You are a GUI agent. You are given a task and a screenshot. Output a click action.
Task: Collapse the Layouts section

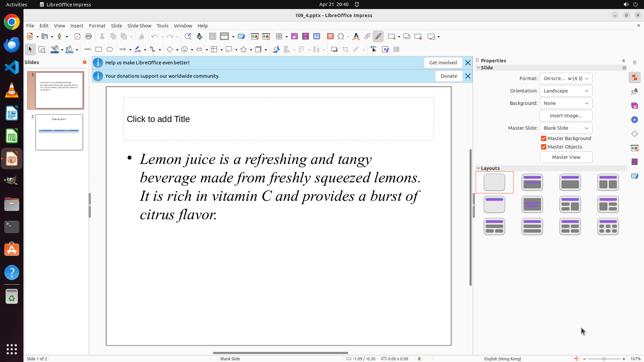pos(478,168)
